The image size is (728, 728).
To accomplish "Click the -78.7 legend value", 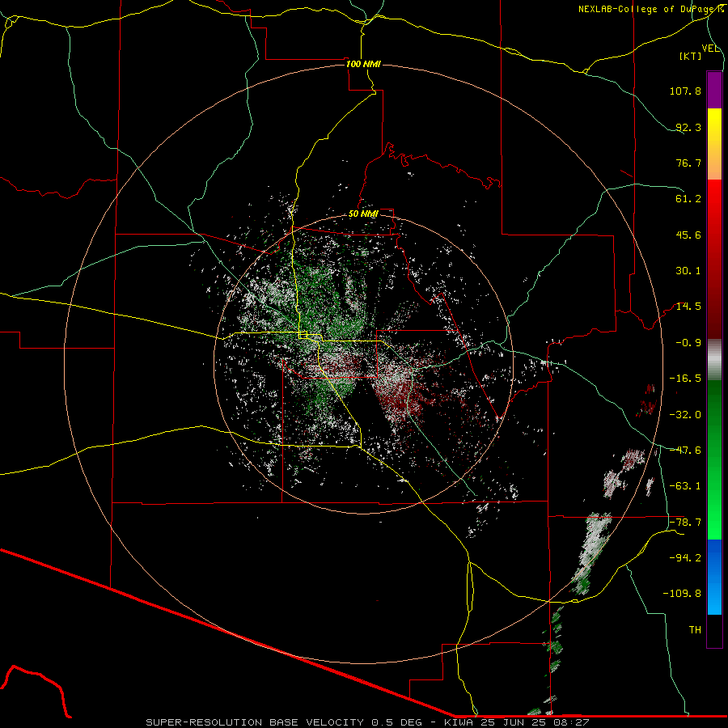I will coord(685,523).
